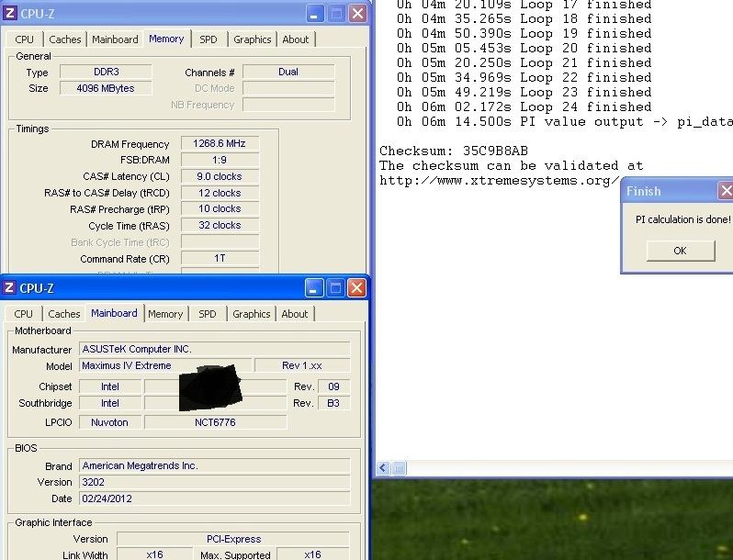Minimize the upper CPU-Z Memory window
Viewport: 733px width, 560px height.
pos(315,13)
